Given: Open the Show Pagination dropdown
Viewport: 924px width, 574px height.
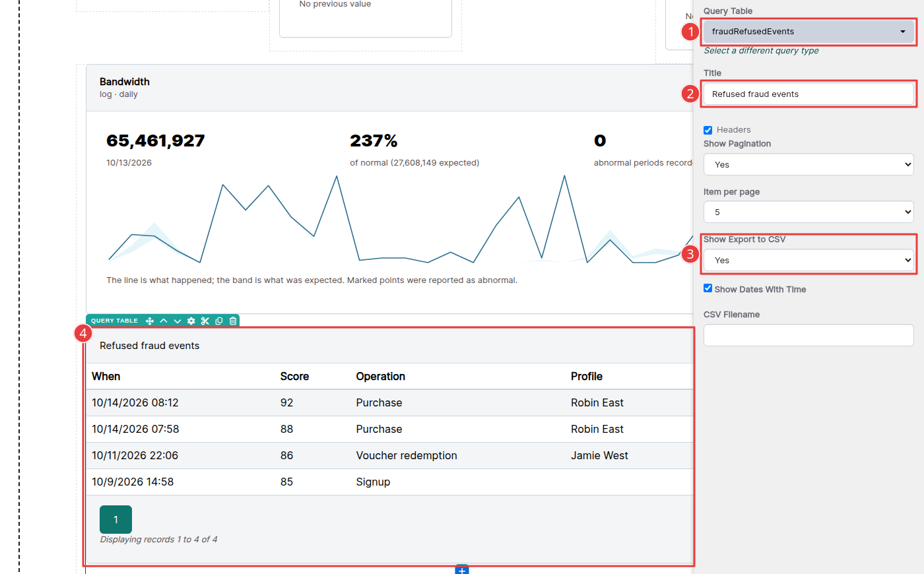Looking at the screenshot, I should click(808, 164).
